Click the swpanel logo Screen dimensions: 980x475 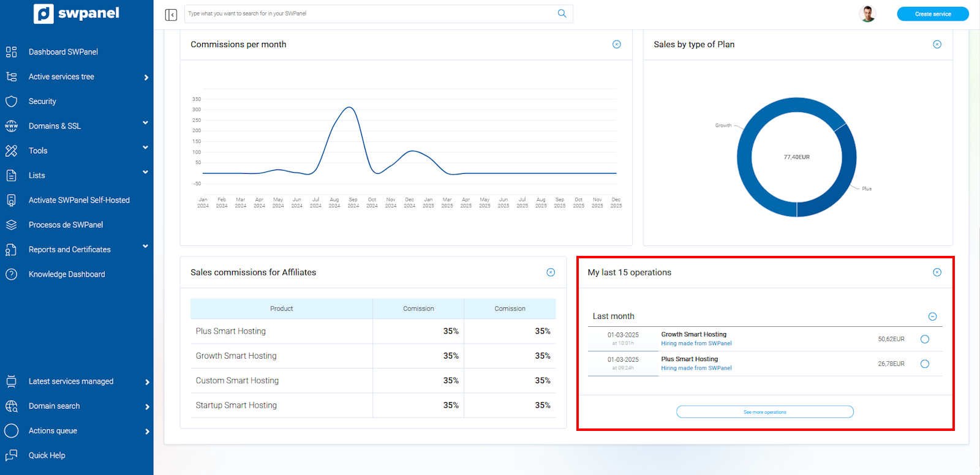(x=77, y=13)
